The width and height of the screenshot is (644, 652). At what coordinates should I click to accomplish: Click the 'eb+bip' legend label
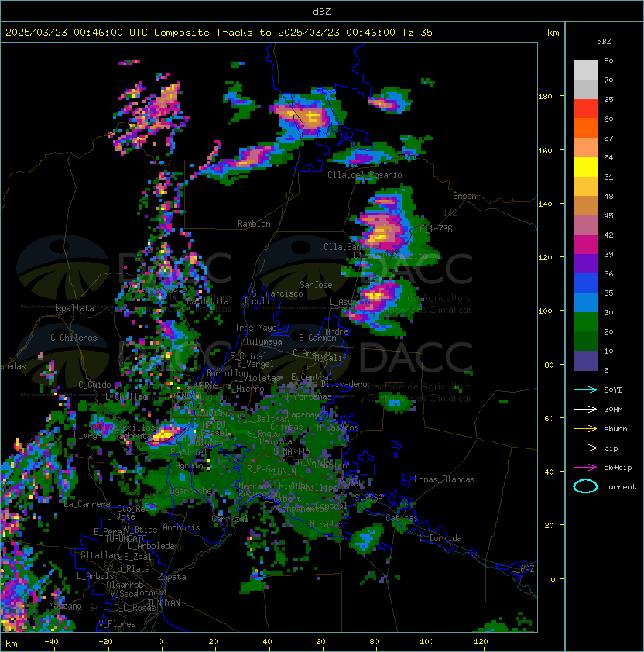click(x=618, y=468)
